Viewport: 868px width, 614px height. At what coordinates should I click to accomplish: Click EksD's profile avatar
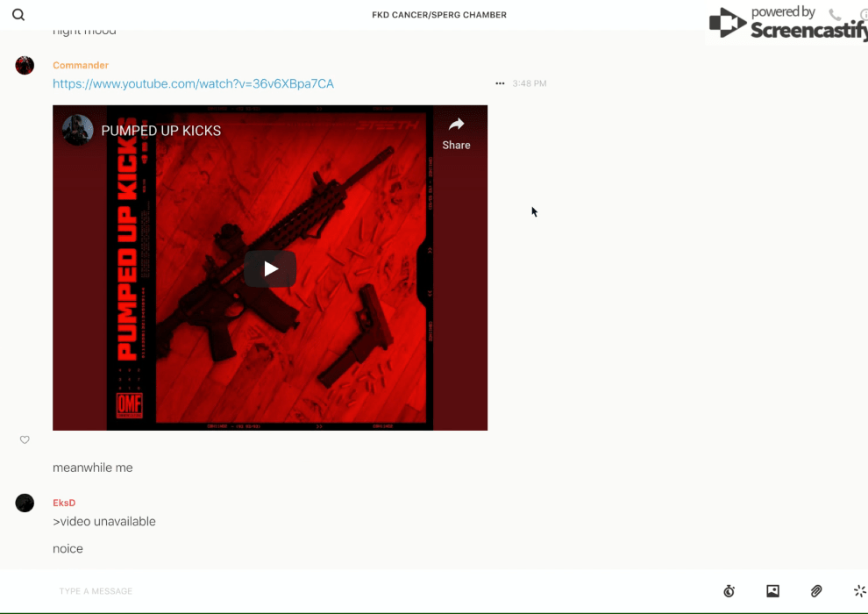[25, 503]
